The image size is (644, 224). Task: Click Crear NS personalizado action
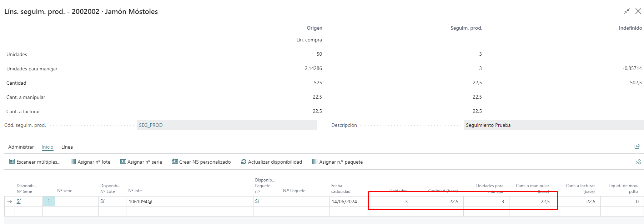point(201,162)
